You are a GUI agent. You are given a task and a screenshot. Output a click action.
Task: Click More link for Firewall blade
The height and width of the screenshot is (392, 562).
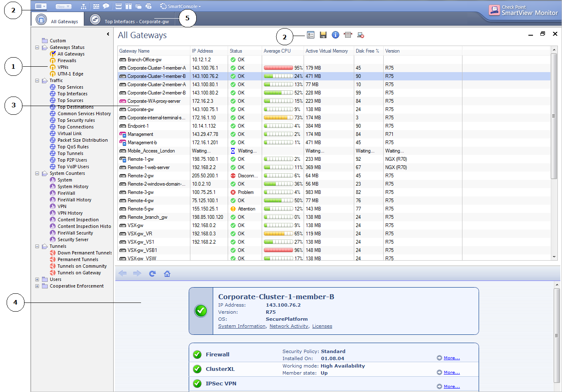452,358
